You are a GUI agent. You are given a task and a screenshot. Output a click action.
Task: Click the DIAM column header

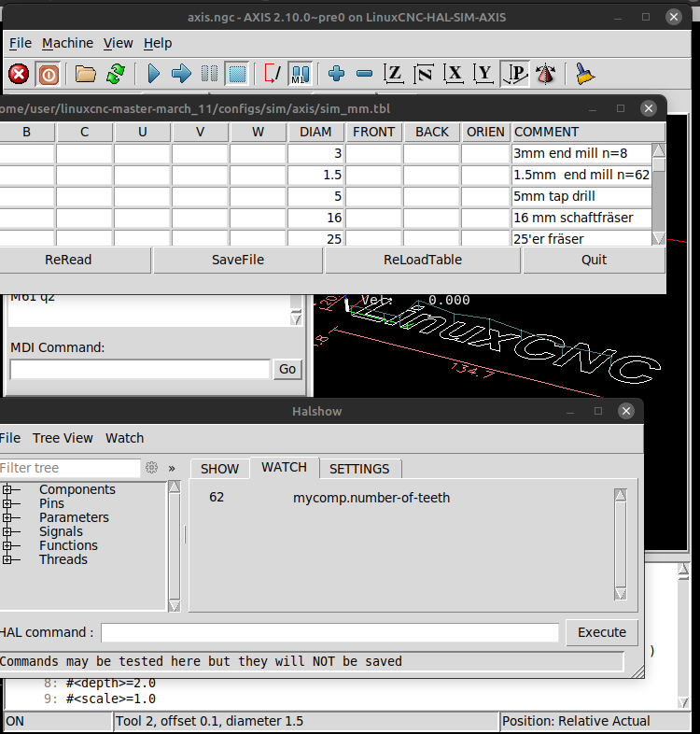point(315,132)
